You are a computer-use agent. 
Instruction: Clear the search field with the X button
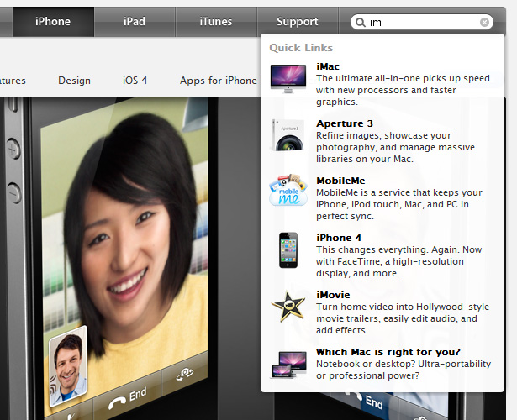point(484,22)
